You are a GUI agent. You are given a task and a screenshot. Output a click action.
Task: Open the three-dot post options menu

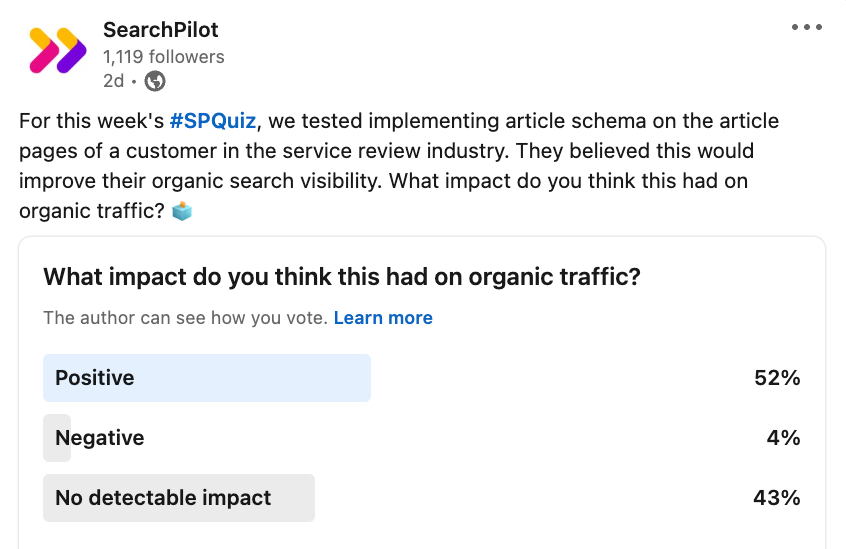tap(807, 27)
